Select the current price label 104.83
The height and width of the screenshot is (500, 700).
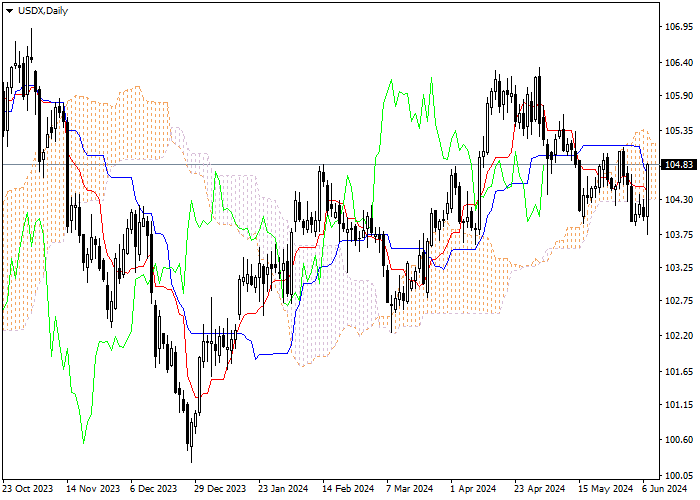[x=679, y=165]
